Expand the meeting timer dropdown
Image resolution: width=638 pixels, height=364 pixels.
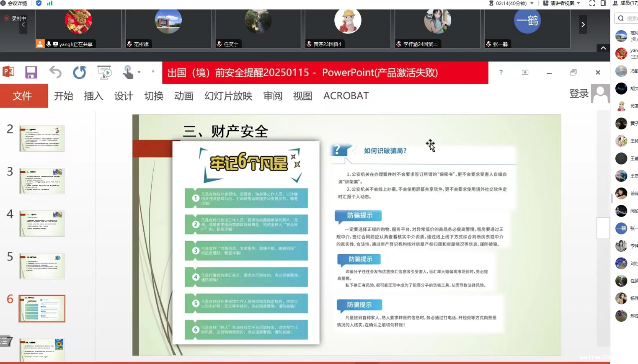(x=532, y=3)
